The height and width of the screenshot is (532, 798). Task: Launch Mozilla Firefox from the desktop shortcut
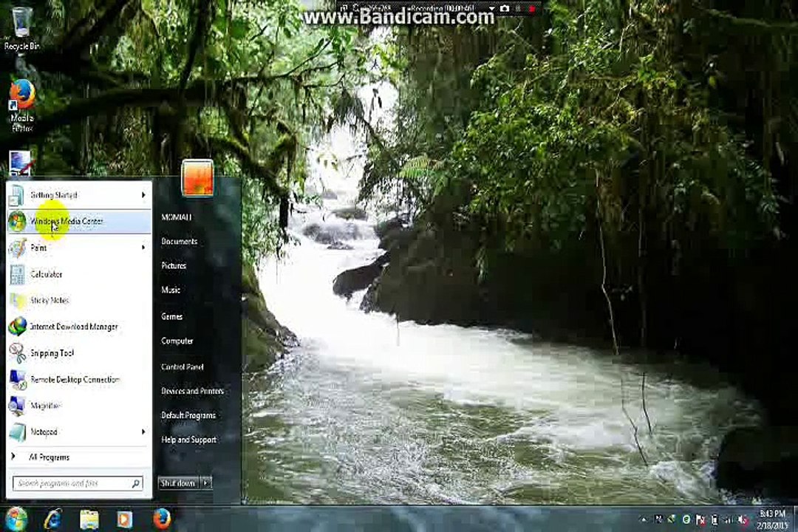pyautogui.click(x=22, y=106)
